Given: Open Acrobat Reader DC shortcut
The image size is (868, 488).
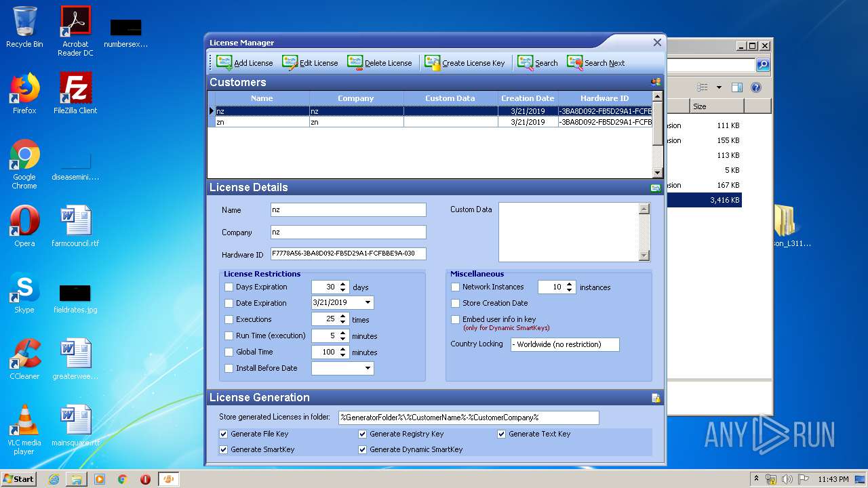Looking at the screenshot, I should click(x=75, y=30).
